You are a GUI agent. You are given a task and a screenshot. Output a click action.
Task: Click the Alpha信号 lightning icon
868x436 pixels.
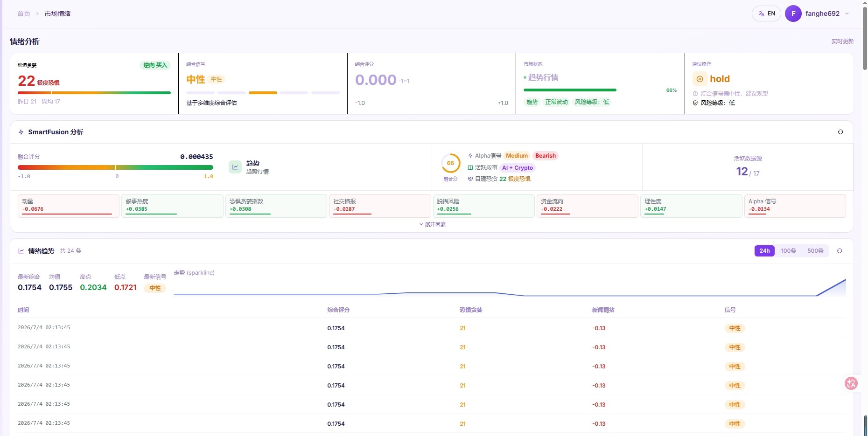[x=470, y=156]
